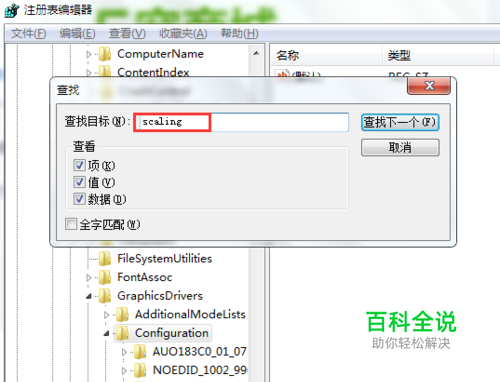Image resolution: width=500 pixels, height=382 pixels.
Task: Click the NOEDID_1002_99 folder icon
Action: click(x=140, y=370)
